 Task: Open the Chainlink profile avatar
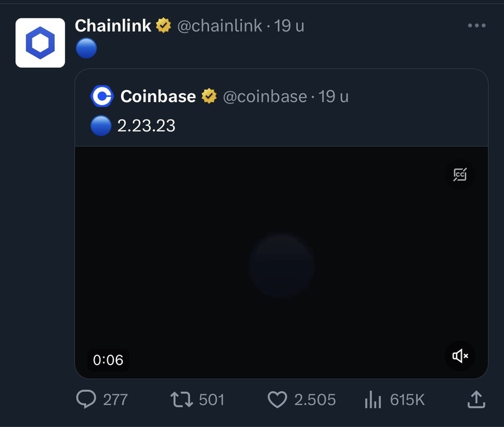tap(40, 43)
